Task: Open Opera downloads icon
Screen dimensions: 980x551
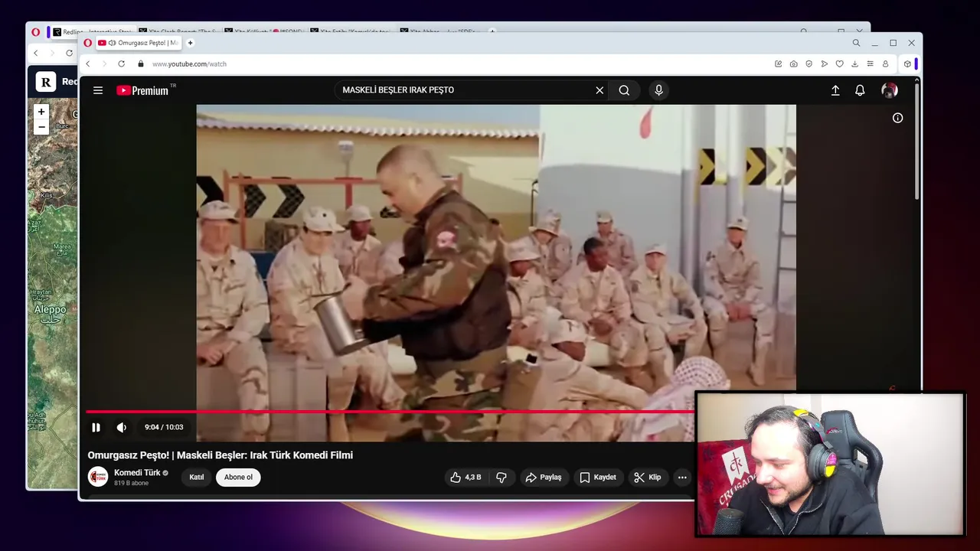Action: pyautogui.click(x=854, y=64)
